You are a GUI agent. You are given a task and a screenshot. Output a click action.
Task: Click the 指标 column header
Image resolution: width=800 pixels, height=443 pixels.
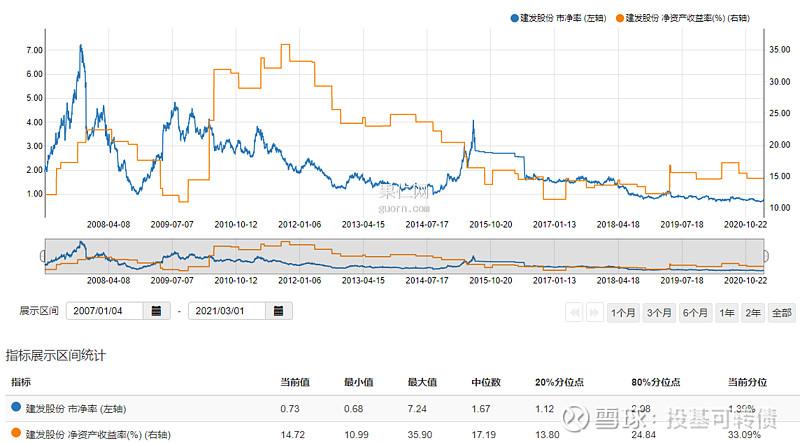(21, 382)
